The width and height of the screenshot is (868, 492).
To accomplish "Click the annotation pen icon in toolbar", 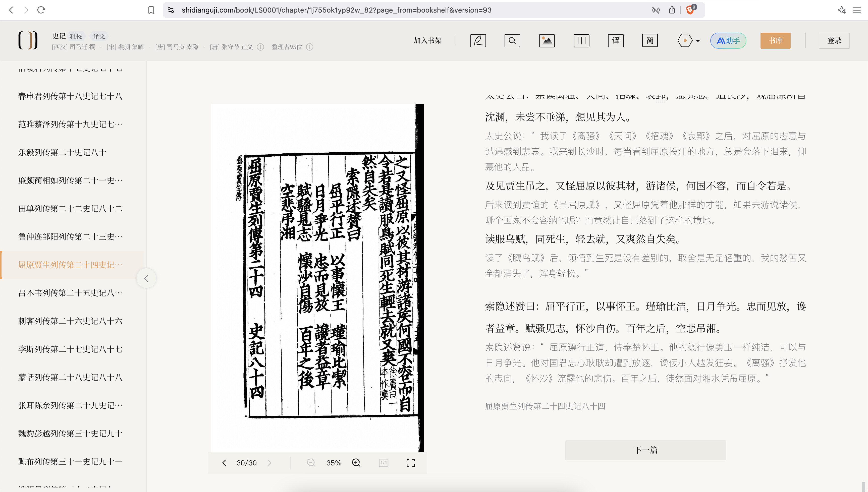I will (x=478, y=41).
